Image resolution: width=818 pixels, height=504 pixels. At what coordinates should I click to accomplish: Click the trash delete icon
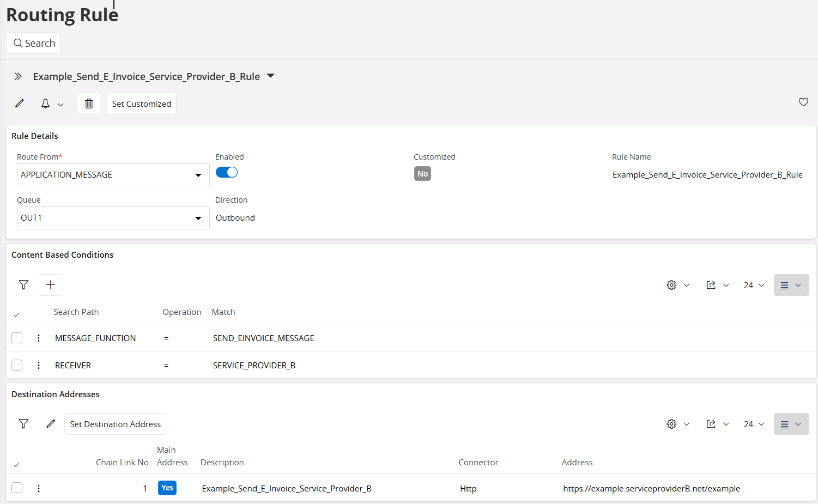[89, 104]
